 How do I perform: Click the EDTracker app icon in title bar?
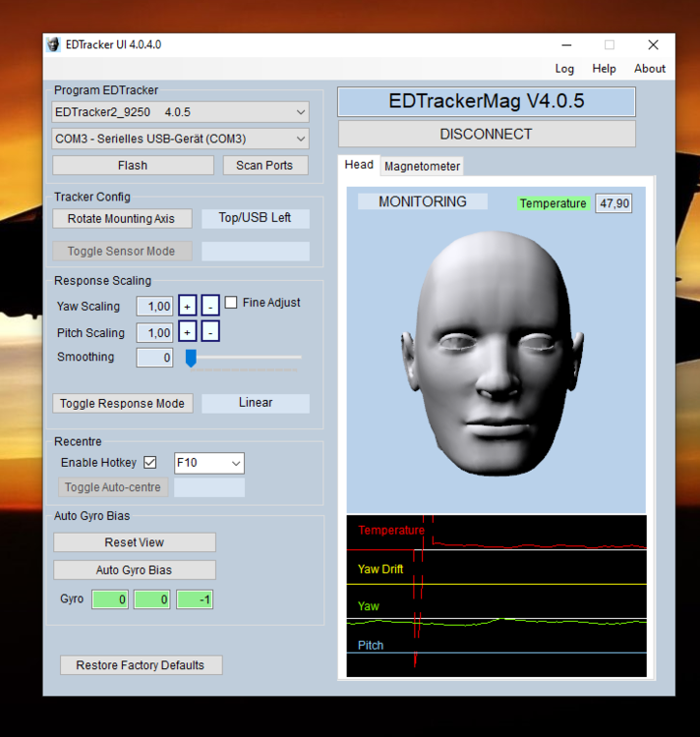click(53, 44)
